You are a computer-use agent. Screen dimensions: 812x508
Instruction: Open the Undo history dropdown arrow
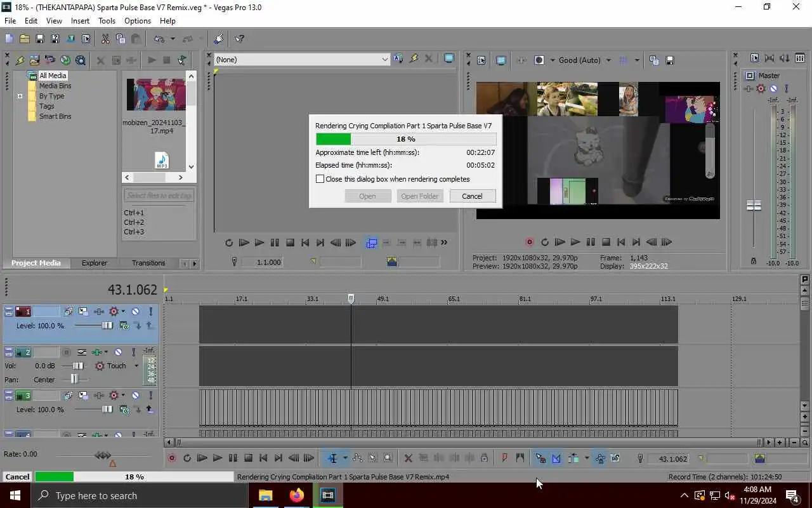click(173, 39)
